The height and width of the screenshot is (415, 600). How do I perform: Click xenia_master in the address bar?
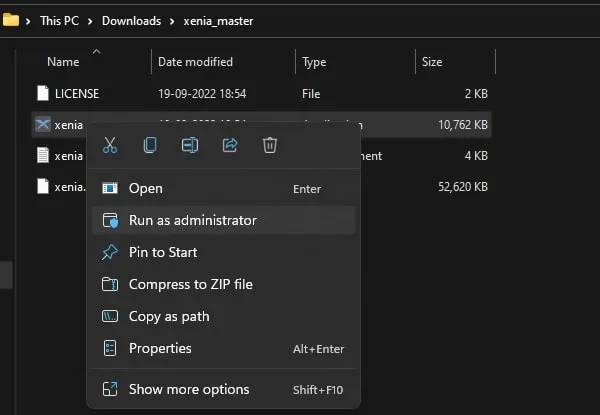218,21
